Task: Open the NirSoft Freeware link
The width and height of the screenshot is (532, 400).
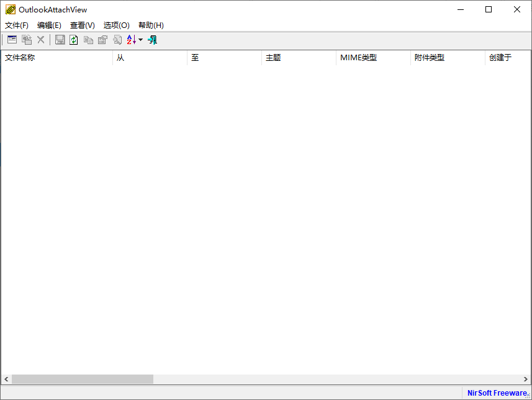Action: [x=497, y=393]
